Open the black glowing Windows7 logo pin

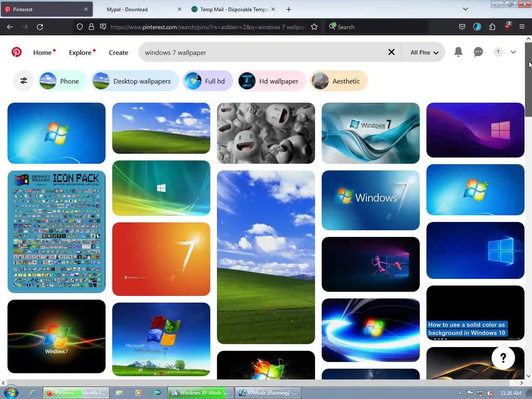pyautogui.click(x=57, y=336)
